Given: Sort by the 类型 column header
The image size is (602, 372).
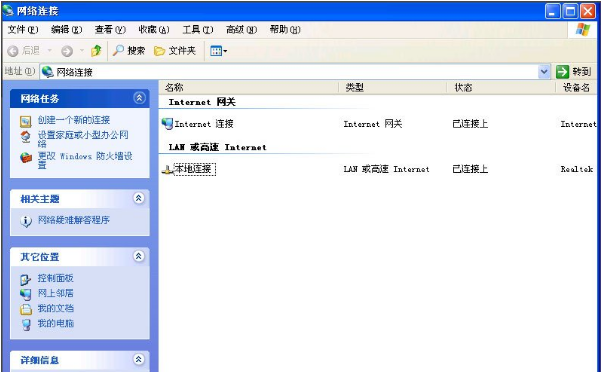Looking at the screenshot, I should (x=393, y=88).
